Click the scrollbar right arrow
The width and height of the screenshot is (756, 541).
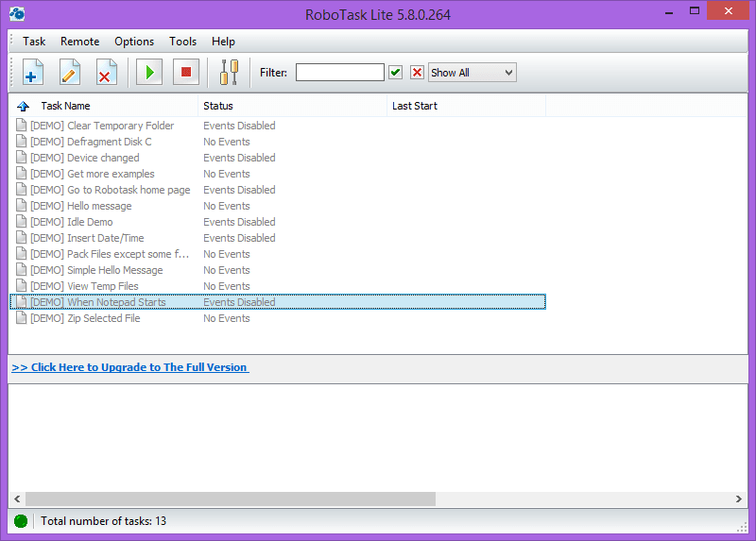coord(739,499)
